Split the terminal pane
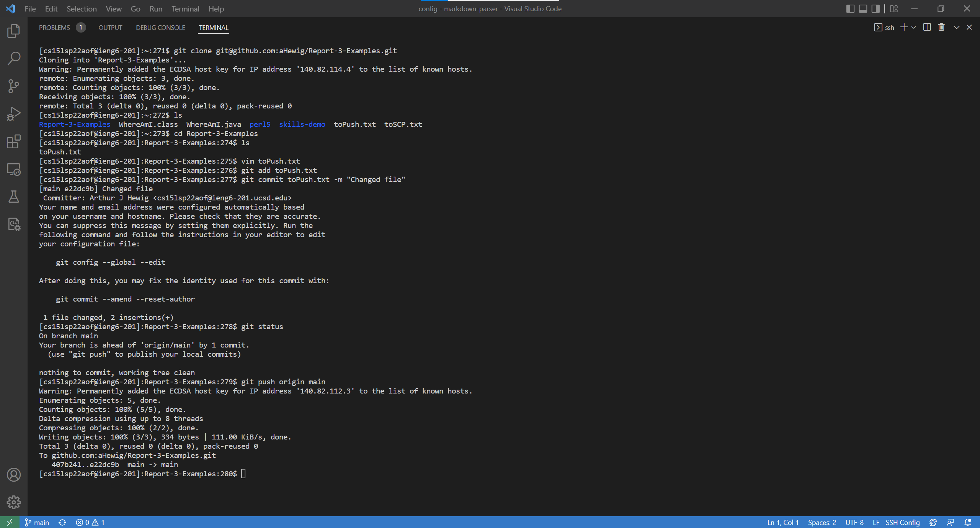Image resolution: width=980 pixels, height=528 pixels. pos(927,27)
